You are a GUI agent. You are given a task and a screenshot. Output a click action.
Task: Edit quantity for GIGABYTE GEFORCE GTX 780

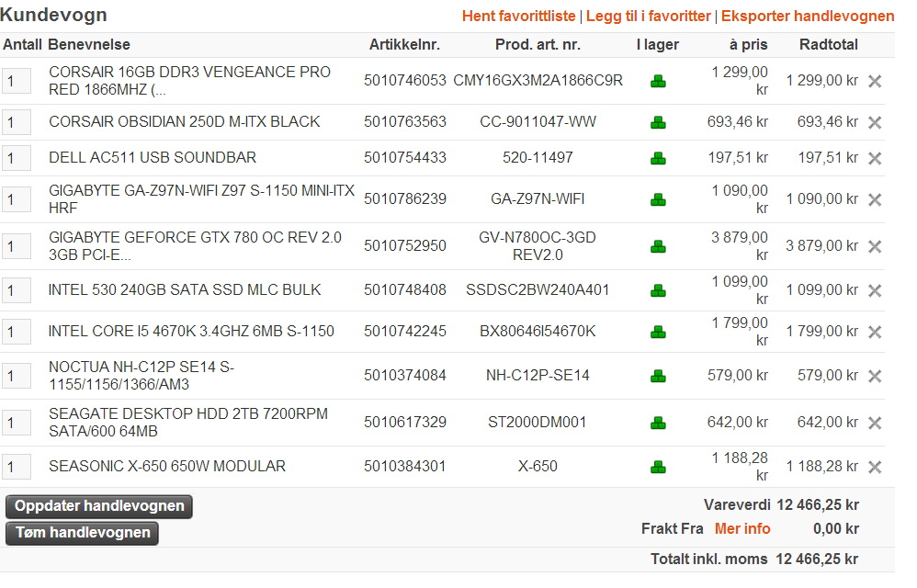tap(17, 246)
